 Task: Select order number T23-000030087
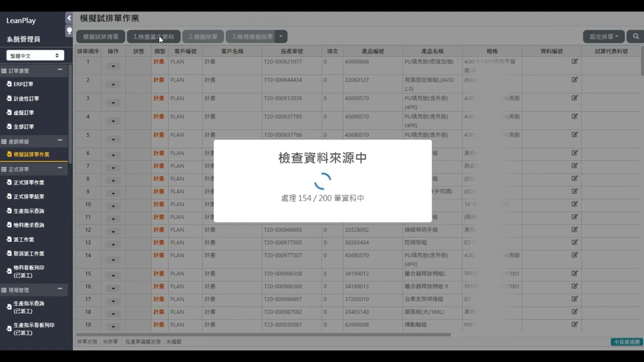[283, 325]
